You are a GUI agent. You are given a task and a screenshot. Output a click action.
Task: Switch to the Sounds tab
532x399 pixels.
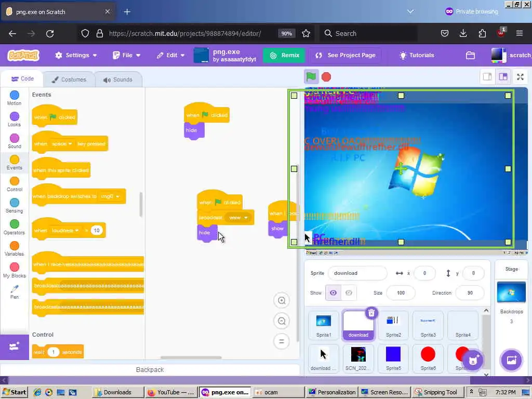pos(118,79)
